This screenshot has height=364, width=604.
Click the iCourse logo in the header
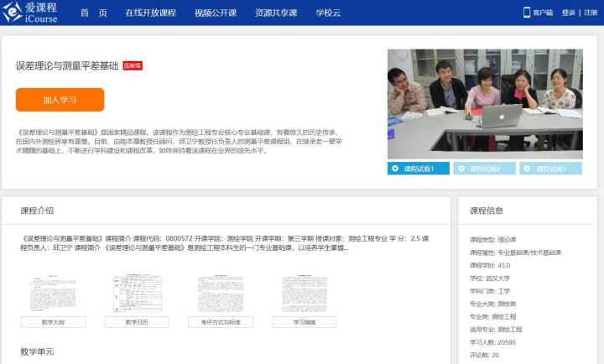point(34,12)
